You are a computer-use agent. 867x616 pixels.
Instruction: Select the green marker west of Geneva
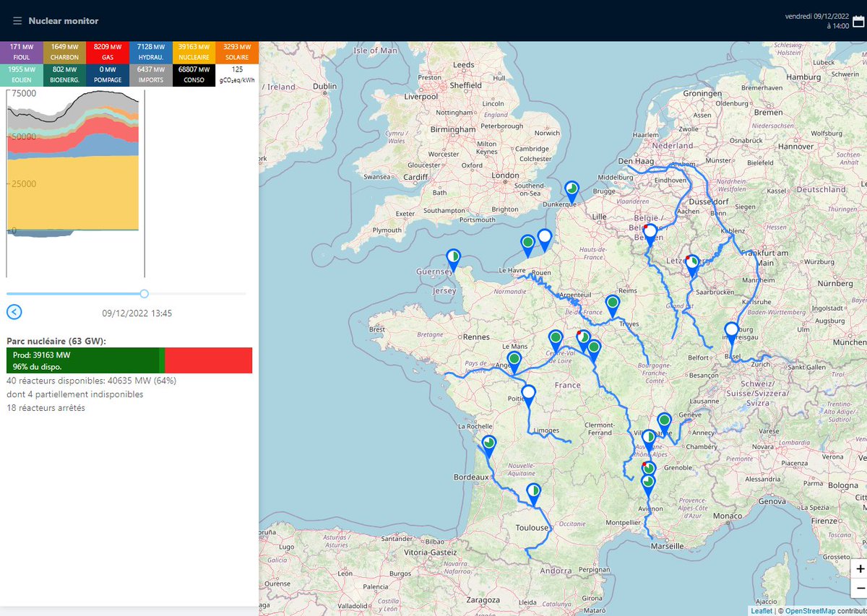[664, 424]
